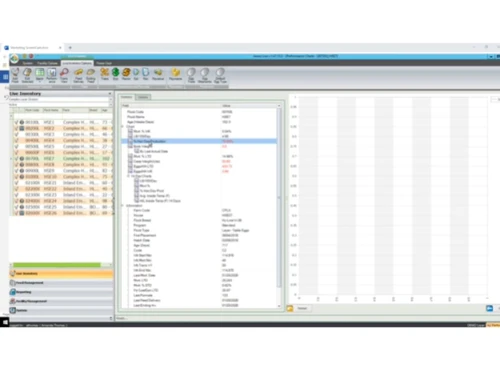Screen dimensions: 500x375
Task: Click the chart icon beside the highlighted statistics row
Action: tap(130, 141)
